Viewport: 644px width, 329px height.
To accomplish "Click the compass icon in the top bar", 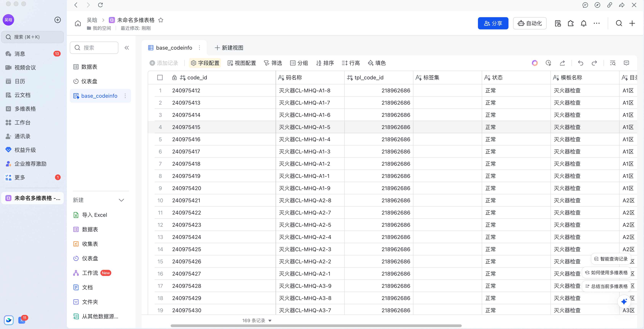I will (x=597, y=5).
